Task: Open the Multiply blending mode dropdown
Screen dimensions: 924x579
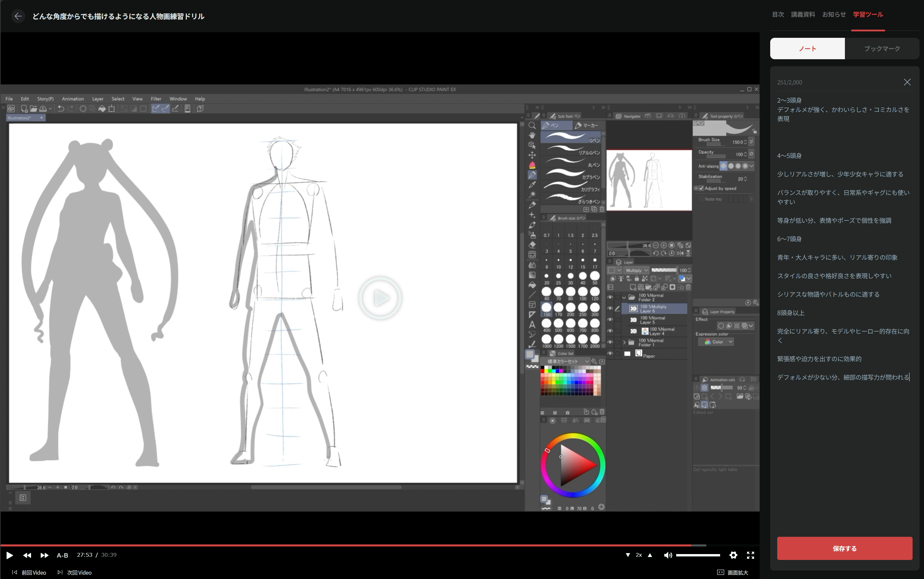Action: click(637, 270)
